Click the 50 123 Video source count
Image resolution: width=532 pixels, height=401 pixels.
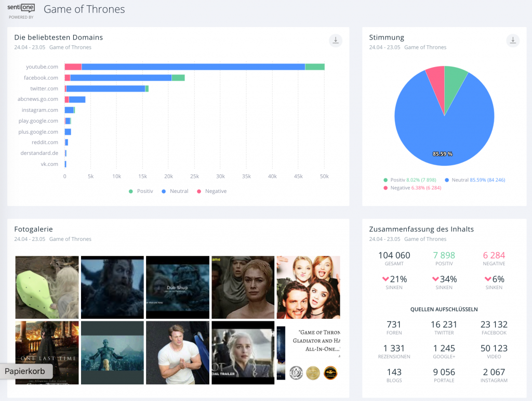click(x=494, y=348)
